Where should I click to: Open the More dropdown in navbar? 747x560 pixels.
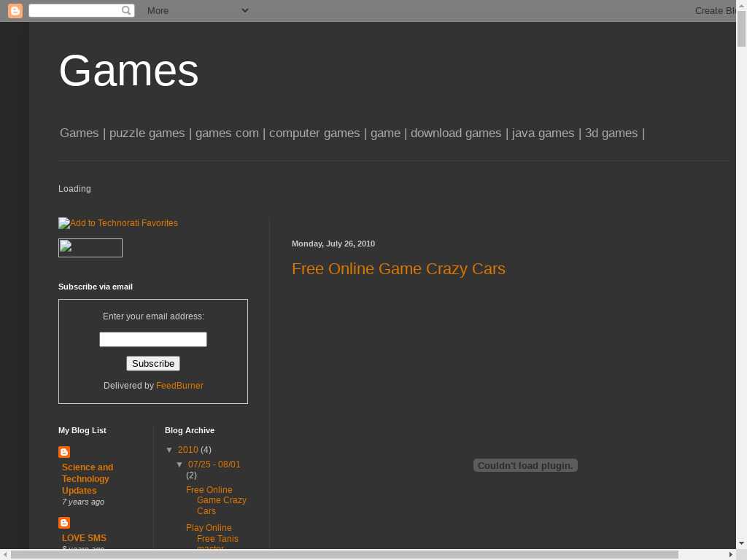point(197,10)
